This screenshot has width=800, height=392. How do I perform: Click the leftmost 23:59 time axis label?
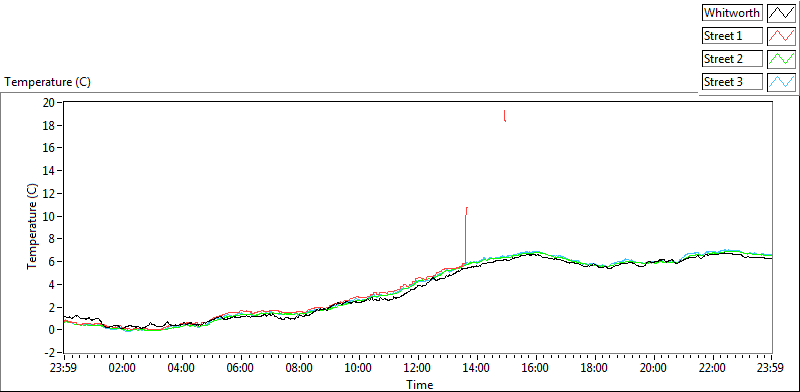64,368
